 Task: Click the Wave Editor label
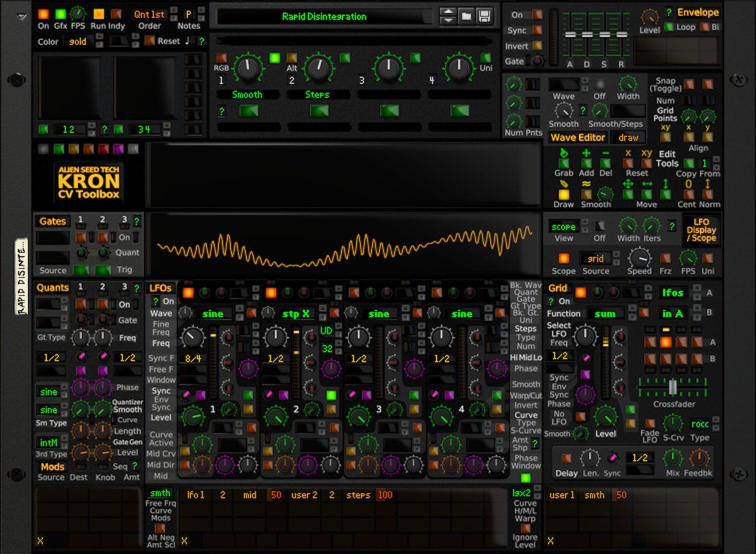pos(577,137)
